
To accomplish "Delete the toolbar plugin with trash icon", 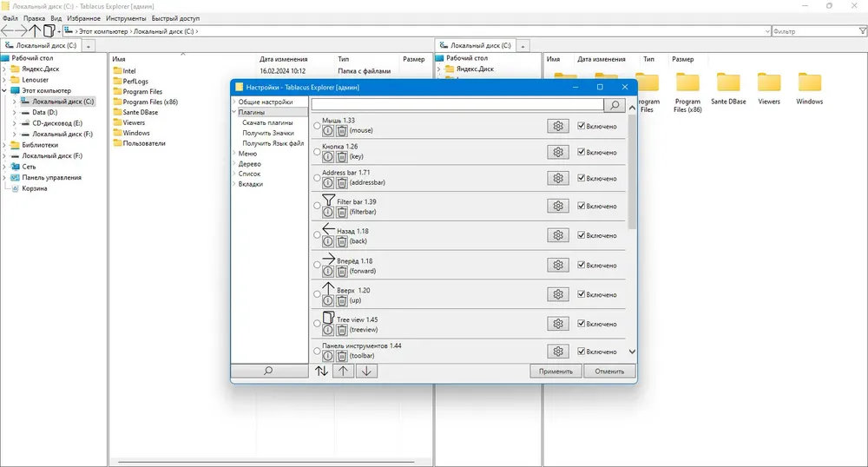I will [341, 356].
